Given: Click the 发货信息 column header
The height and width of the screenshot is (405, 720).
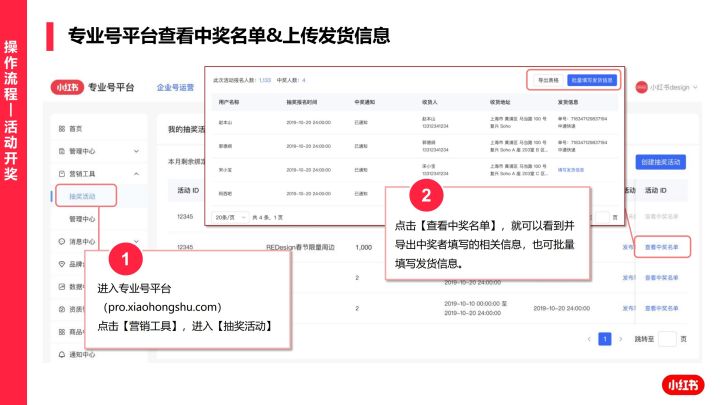Looking at the screenshot, I should coord(568,102).
